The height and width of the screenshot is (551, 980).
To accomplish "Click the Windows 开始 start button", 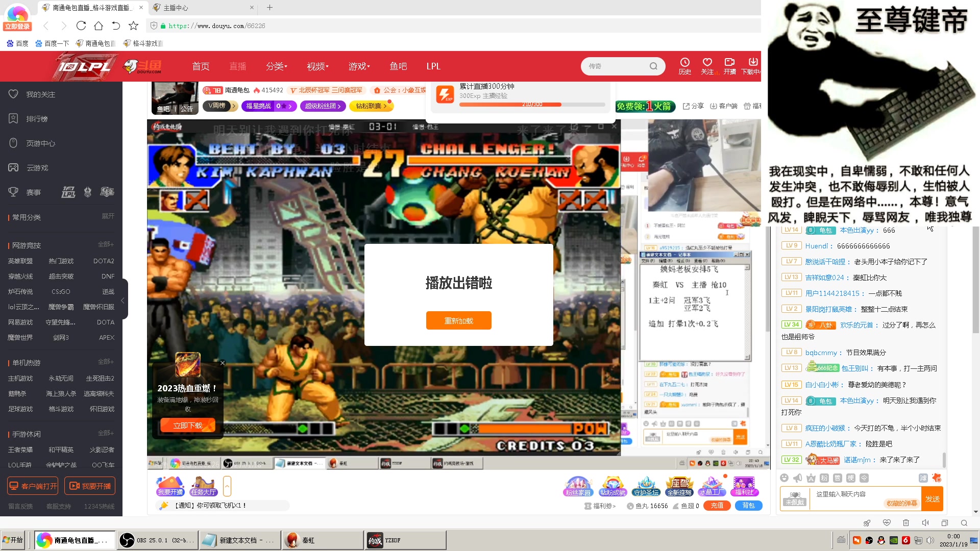I will pos(13,540).
